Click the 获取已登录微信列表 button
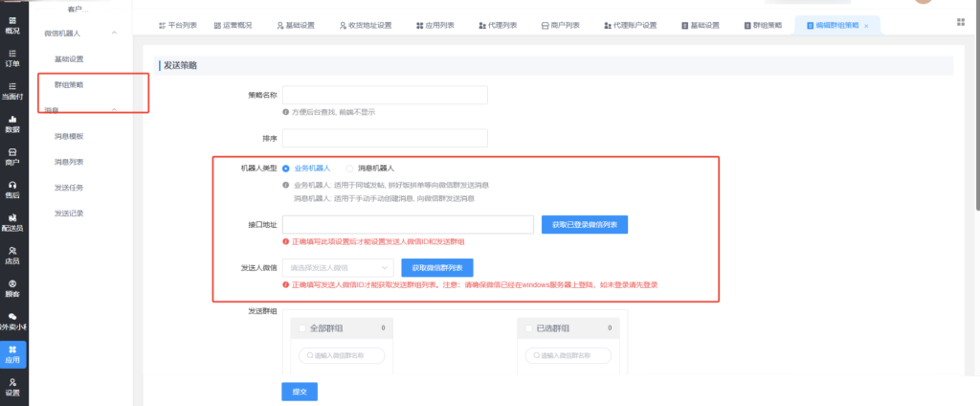 pos(585,224)
